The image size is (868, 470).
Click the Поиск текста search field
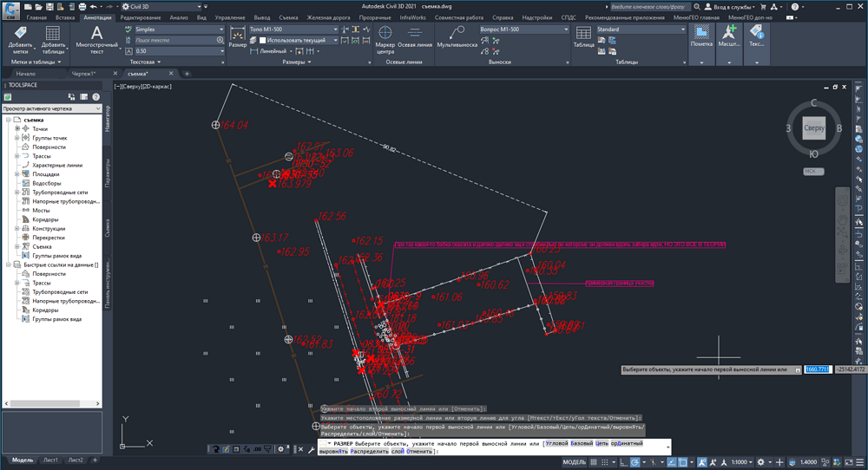[x=176, y=41]
